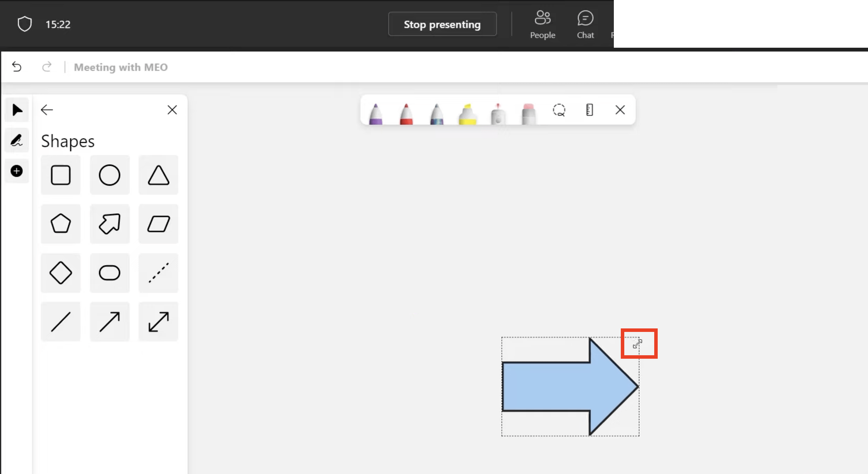Select the circle shape
The image size is (868, 474).
coord(109,175)
